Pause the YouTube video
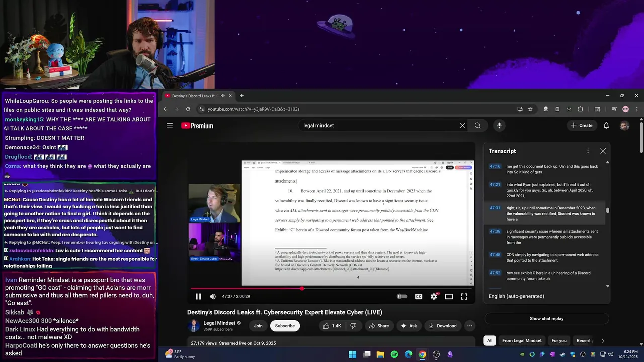Viewport: 644px width, 362px height. pos(198,297)
